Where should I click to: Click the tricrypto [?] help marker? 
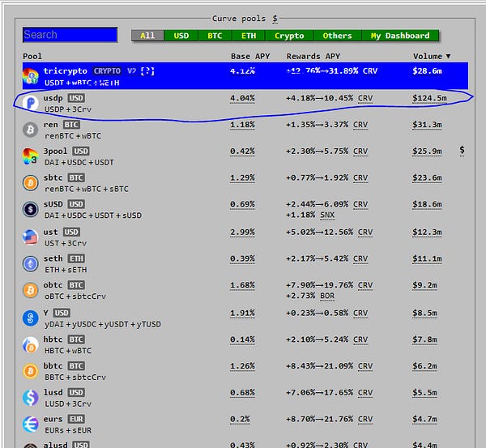point(147,71)
